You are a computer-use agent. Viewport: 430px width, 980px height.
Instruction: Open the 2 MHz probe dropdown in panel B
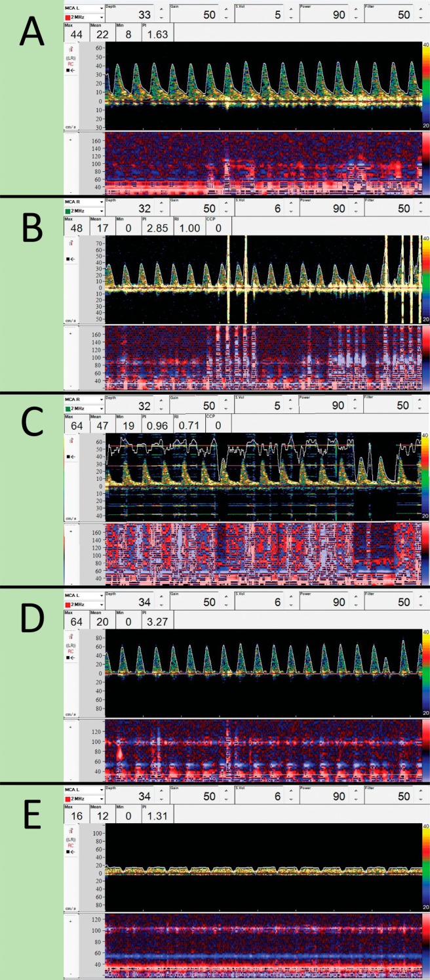click(x=100, y=213)
